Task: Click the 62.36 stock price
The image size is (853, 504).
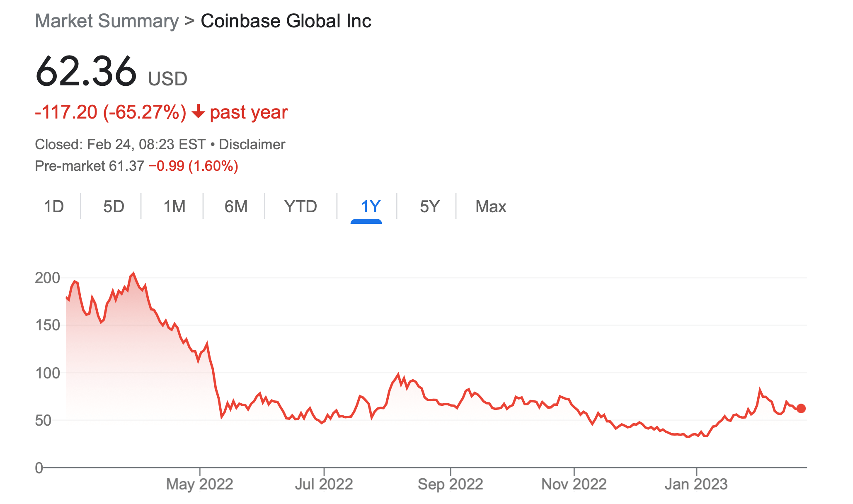Action: (86, 72)
